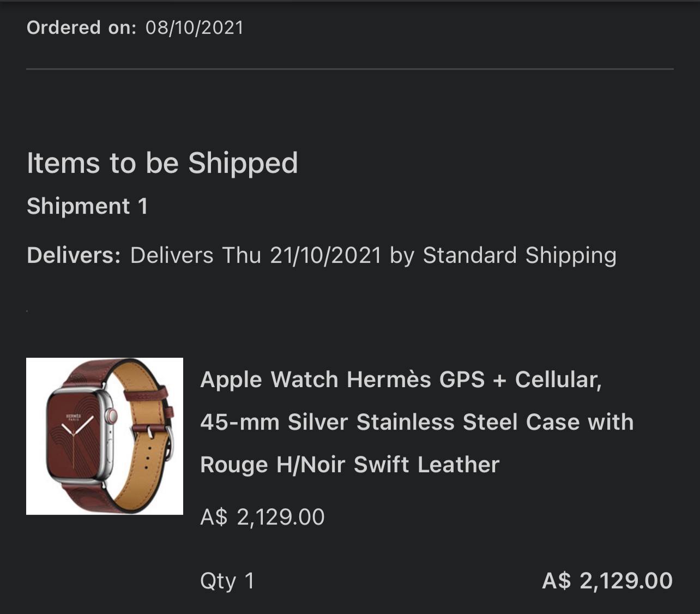Open the Apple Watch Hermès product thumbnail

[104, 436]
